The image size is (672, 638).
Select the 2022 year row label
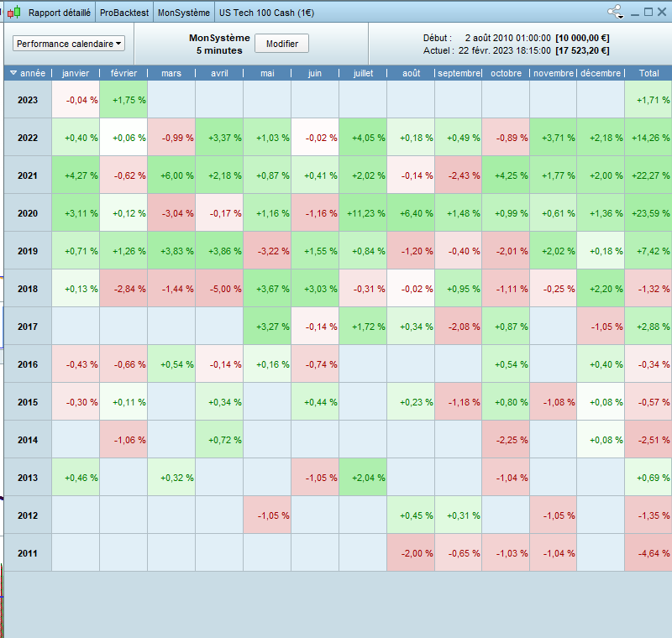click(28, 138)
